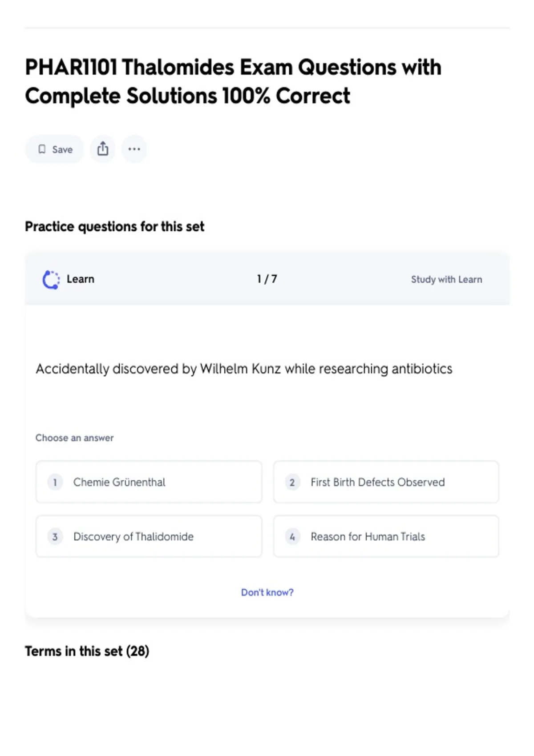
Task: Click the Learn label in header
Action: point(81,279)
